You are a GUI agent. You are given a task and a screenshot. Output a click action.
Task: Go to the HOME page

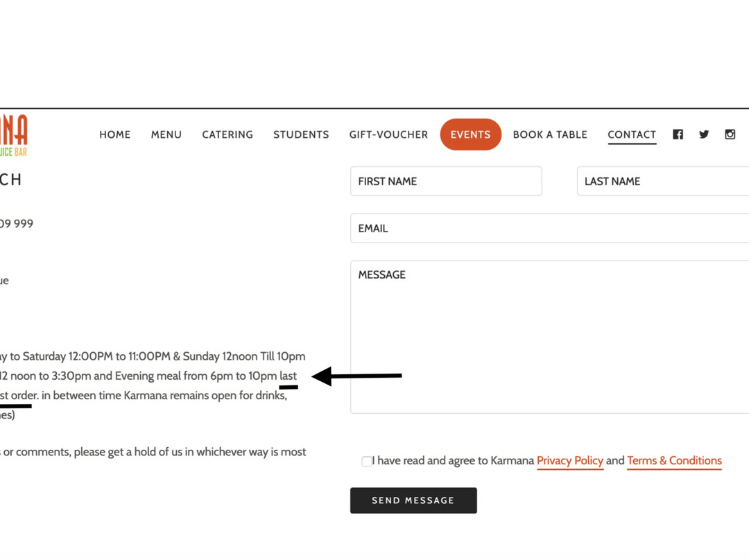tap(114, 134)
